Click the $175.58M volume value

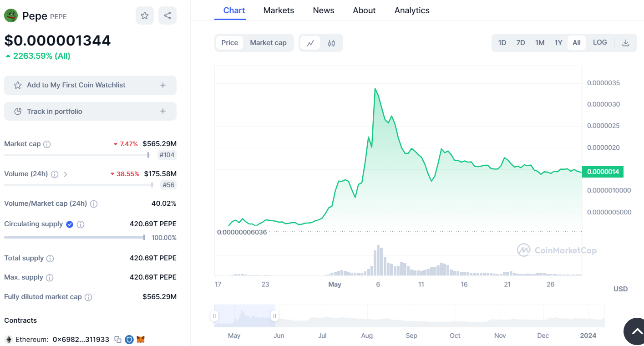(160, 174)
